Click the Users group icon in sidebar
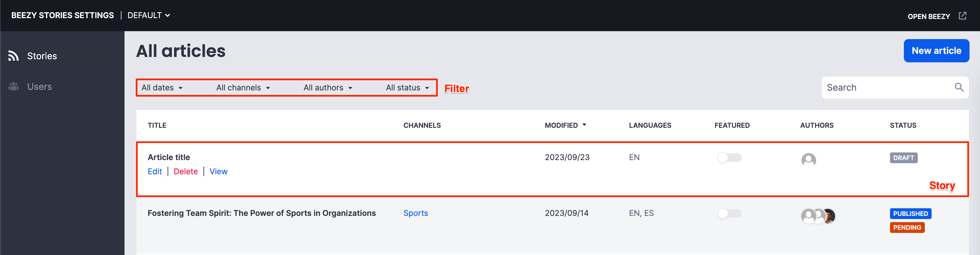This screenshot has width=980, height=255. point(14,86)
